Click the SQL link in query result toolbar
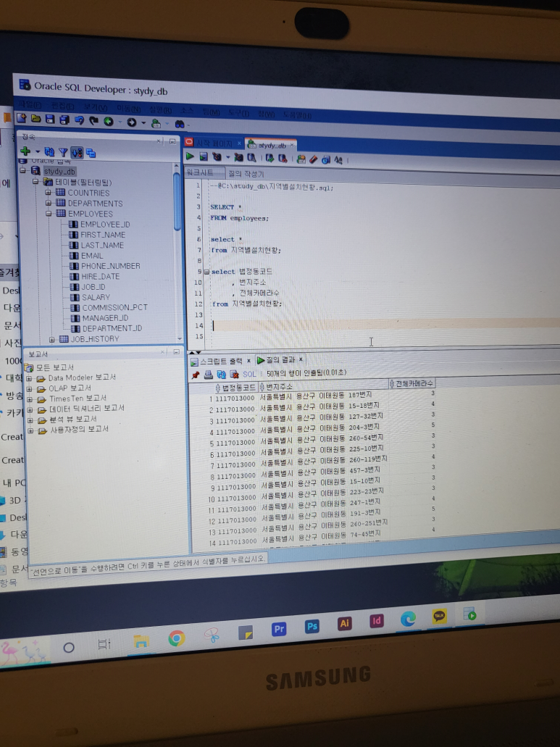Image resolution: width=560 pixels, height=747 pixels. pos(249,375)
